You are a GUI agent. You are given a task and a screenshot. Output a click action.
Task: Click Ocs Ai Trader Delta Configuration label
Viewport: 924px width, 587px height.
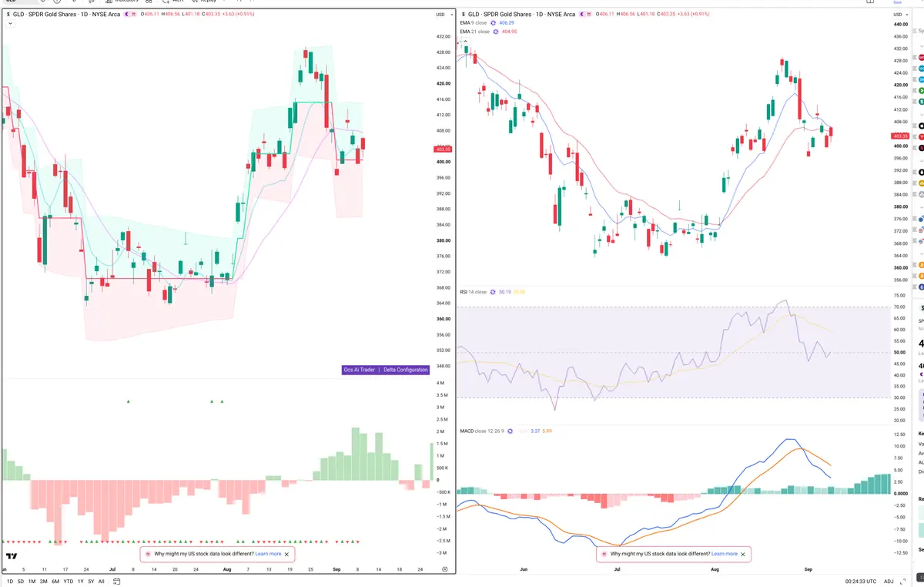(x=386, y=370)
